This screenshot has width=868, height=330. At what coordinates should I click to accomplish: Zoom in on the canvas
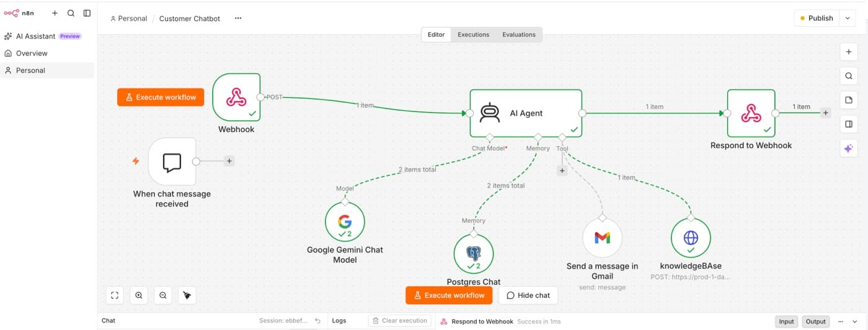(139, 295)
